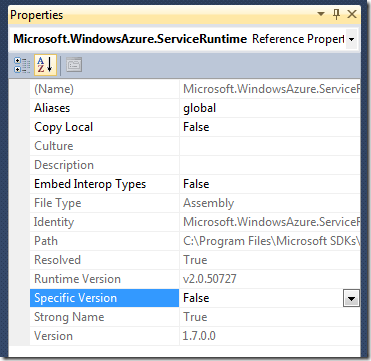This screenshot has width=371, height=361.
Task: Click the Strong Name property label
Action: tap(69, 317)
